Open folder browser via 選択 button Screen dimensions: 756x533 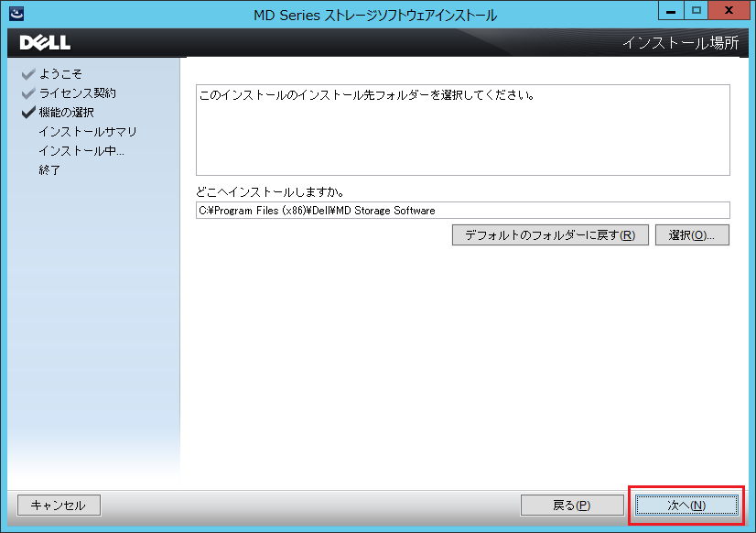tap(692, 234)
